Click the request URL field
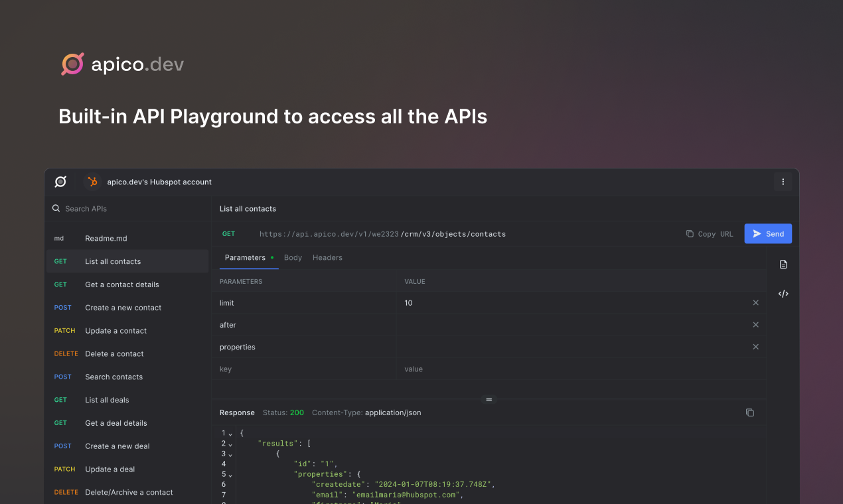The width and height of the screenshot is (843, 504). point(382,234)
